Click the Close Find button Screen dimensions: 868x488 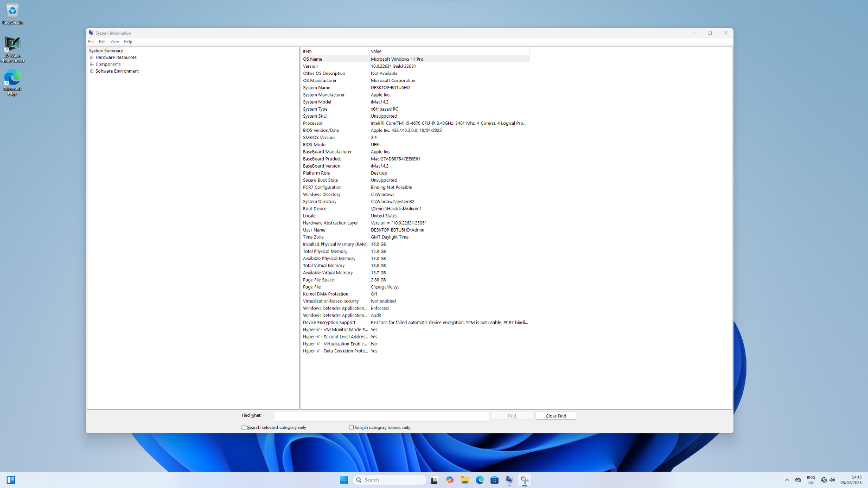click(556, 416)
